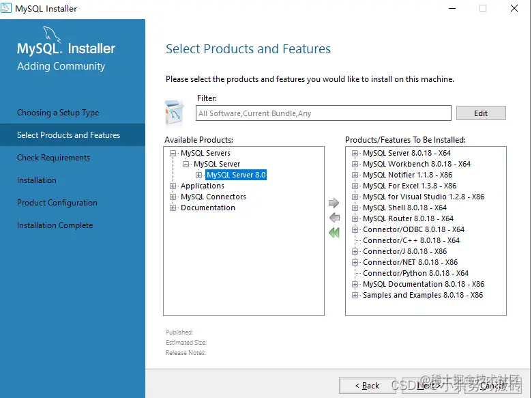
Task: Select Connector/Python 8.0.18 - X64 item
Action: tap(415, 273)
